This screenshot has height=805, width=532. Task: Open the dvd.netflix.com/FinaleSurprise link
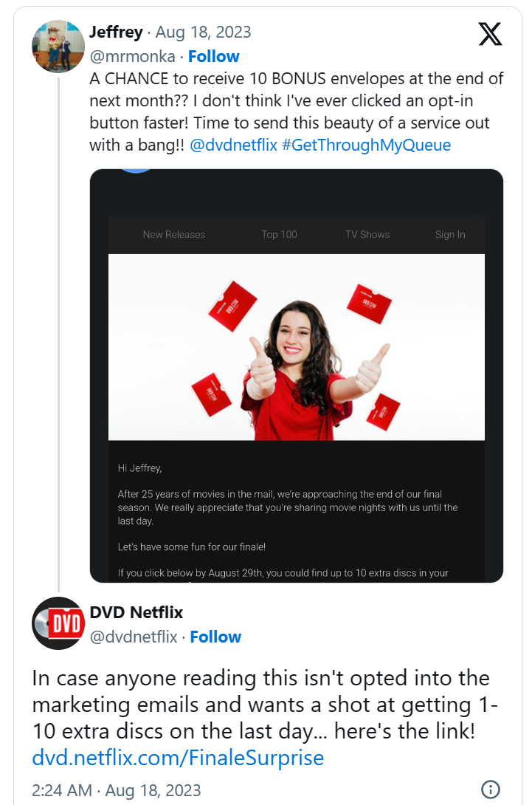coord(178,758)
